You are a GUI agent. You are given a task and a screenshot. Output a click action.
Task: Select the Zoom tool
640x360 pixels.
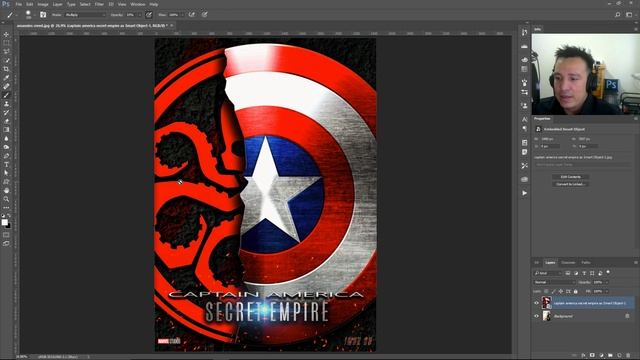[6, 199]
